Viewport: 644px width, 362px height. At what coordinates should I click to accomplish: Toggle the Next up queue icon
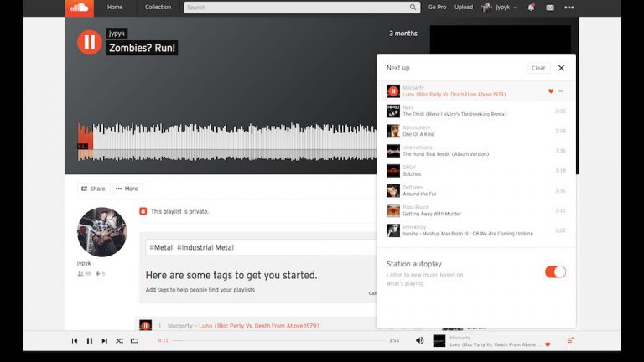tap(570, 340)
